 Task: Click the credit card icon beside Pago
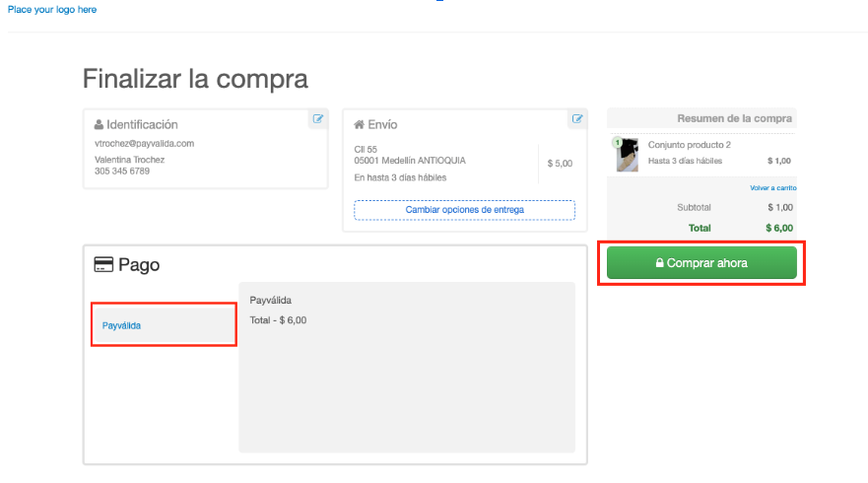click(x=103, y=264)
